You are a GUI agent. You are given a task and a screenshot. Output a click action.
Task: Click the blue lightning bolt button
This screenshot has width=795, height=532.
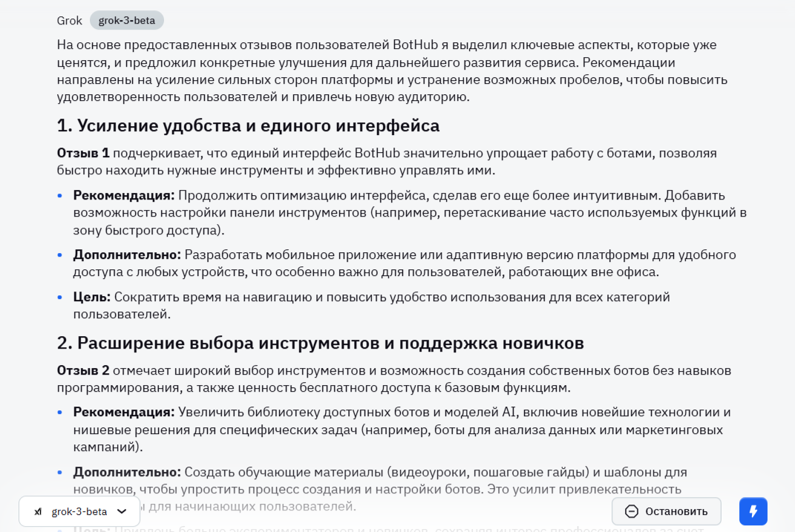[753, 511]
